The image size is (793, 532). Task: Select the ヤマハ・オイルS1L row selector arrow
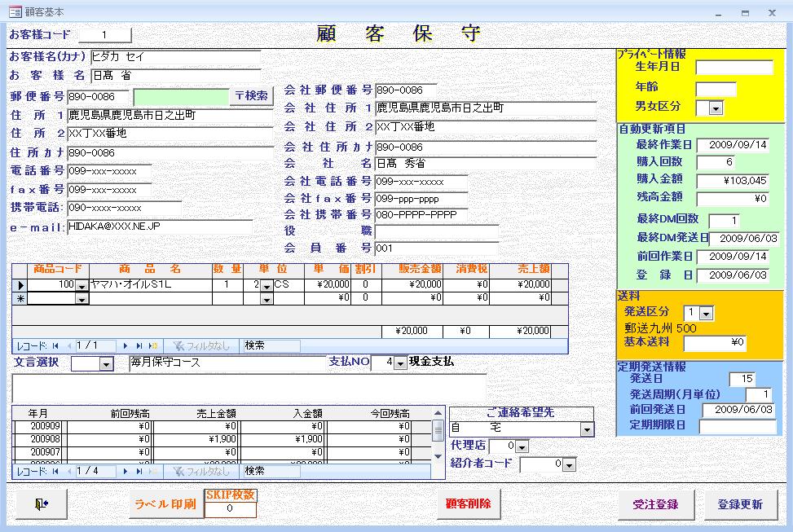[20, 285]
